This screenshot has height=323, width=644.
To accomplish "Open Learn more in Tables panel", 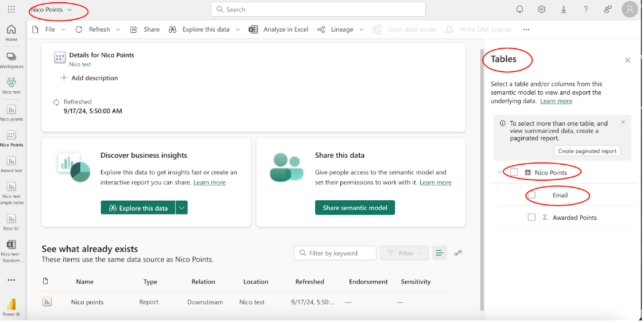I will pos(556,101).
